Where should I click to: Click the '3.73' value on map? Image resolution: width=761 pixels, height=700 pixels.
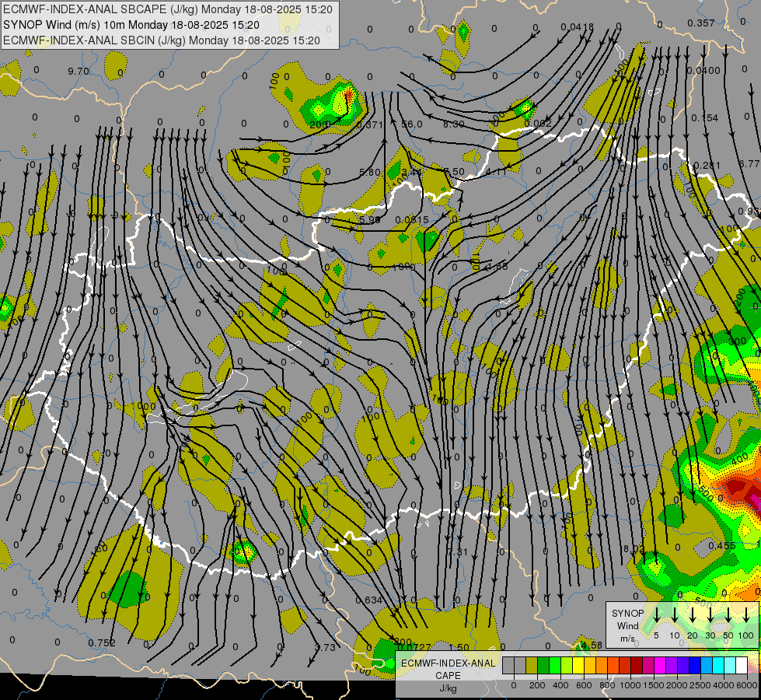(325, 647)
